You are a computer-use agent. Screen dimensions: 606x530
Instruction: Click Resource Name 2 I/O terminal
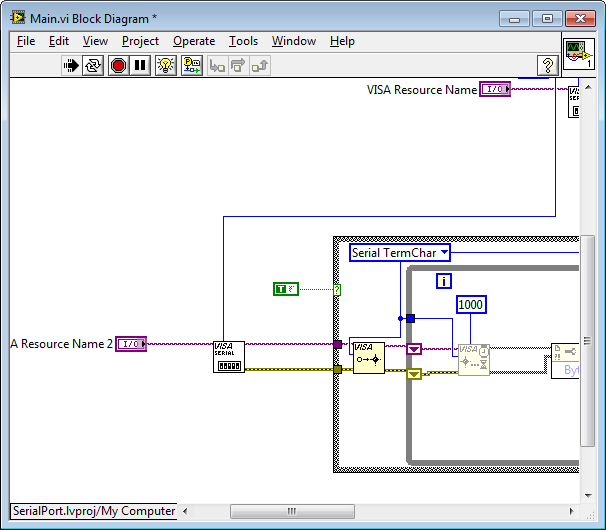tap(131, 344)
